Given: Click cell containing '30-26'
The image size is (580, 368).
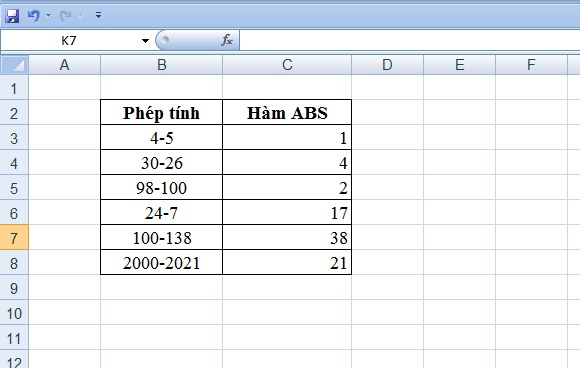Looking at the screenshot, I should 161,163.
